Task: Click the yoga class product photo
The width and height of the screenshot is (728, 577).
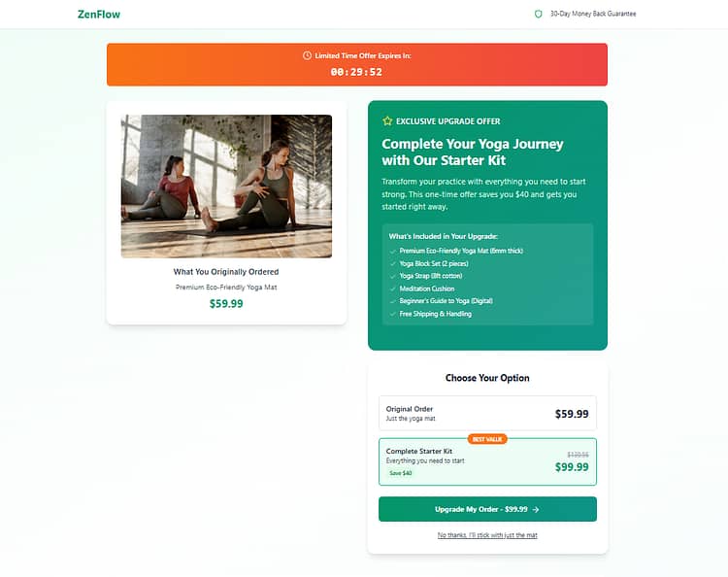Action: 226,187
